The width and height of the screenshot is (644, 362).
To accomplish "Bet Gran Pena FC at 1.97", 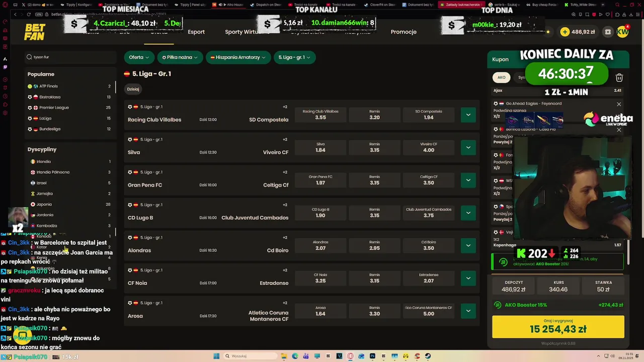I will pos(320,180).
